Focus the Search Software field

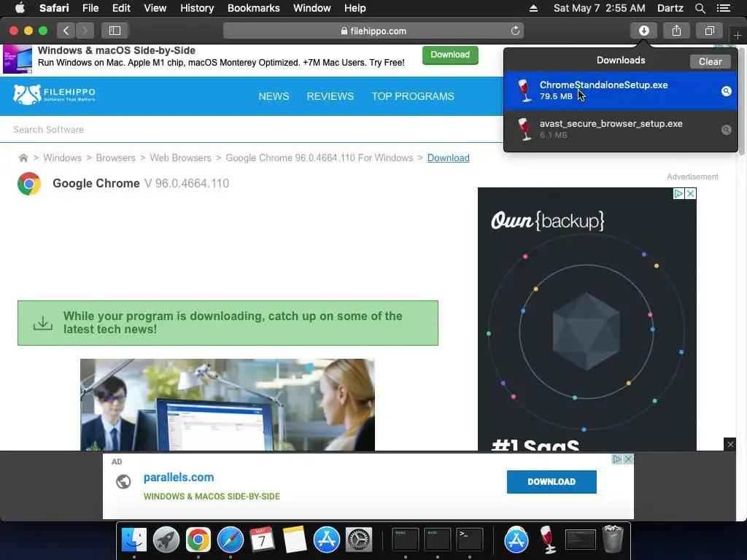pos(251,130)
